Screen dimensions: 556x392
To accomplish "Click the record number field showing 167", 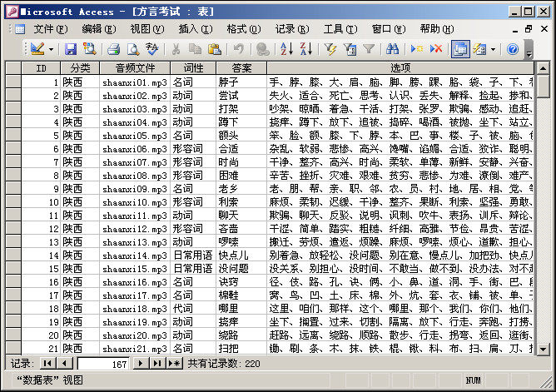I will pos(103,364).
